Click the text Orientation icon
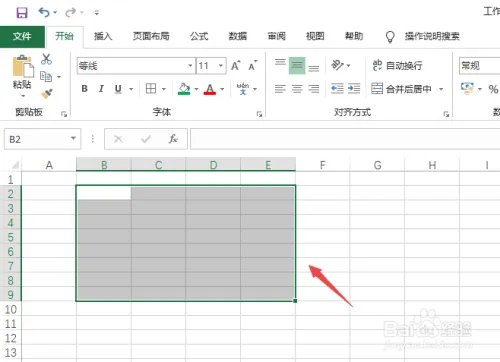This screenshot has height=362, width=500. click(x=337, y=65)
